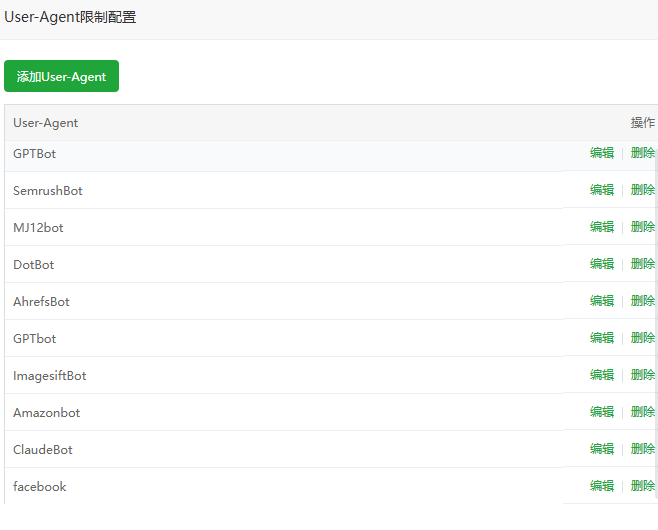658x530 pixels.
Task: Edit the GPTBot entry
Action: [602, 153]
